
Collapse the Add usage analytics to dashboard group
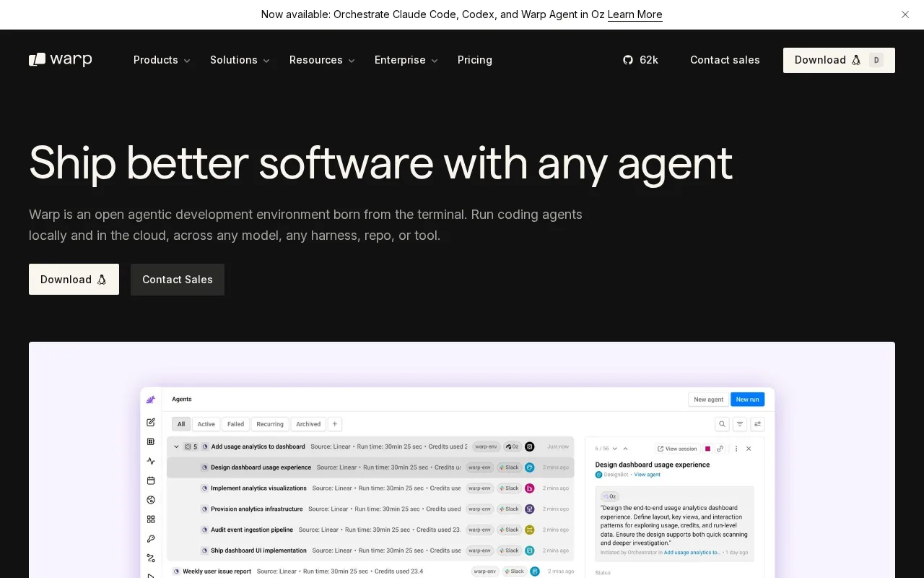click(176, 447)
